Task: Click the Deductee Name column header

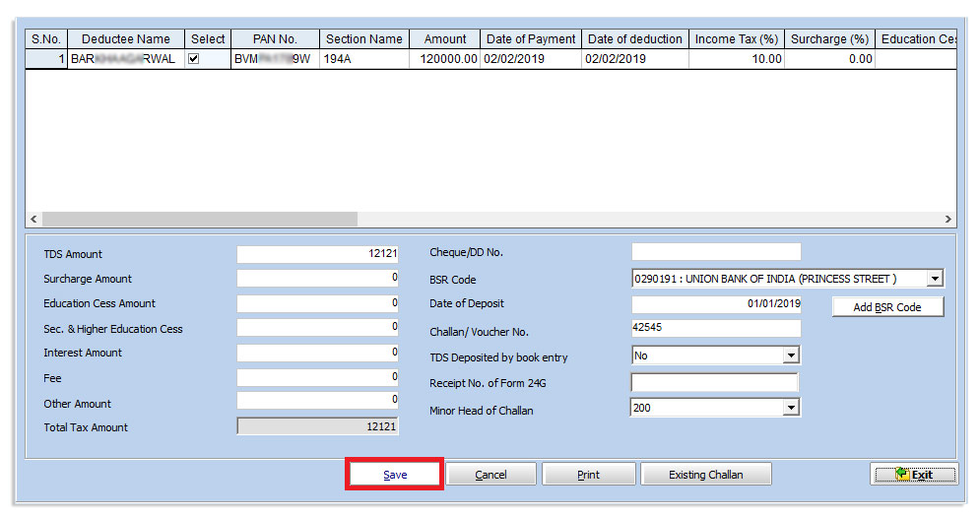Action: tap(126, 38)
